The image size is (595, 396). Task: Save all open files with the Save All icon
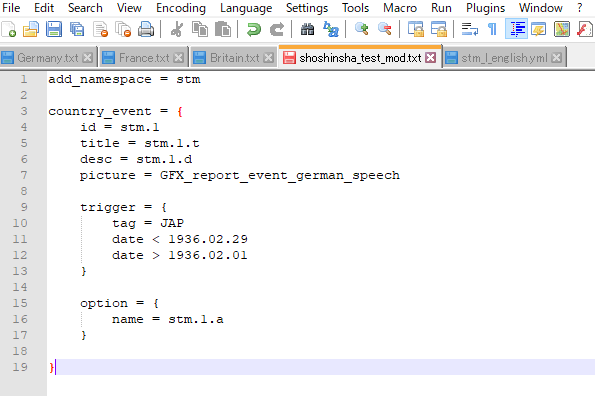[77, 29]
